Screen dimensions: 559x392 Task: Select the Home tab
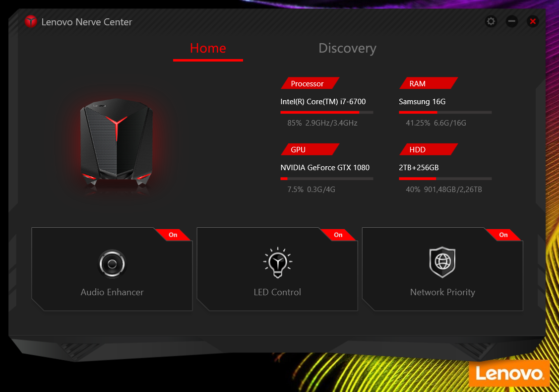(208, 48)
